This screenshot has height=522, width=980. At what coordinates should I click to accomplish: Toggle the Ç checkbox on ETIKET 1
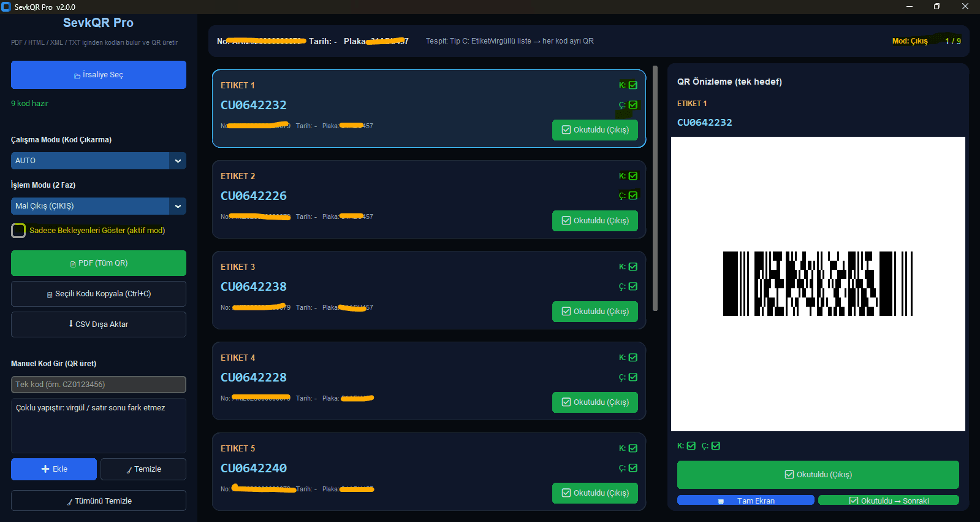pos(633,105)
